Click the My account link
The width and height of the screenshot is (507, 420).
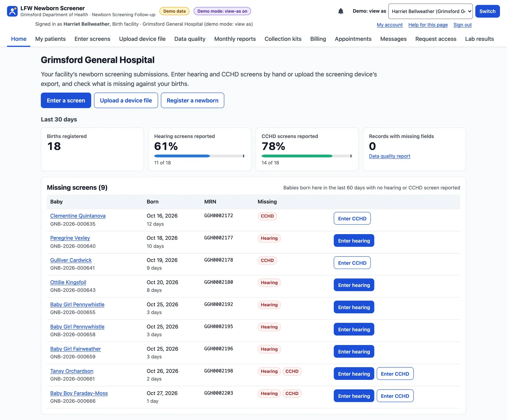(x=389, y=25)
